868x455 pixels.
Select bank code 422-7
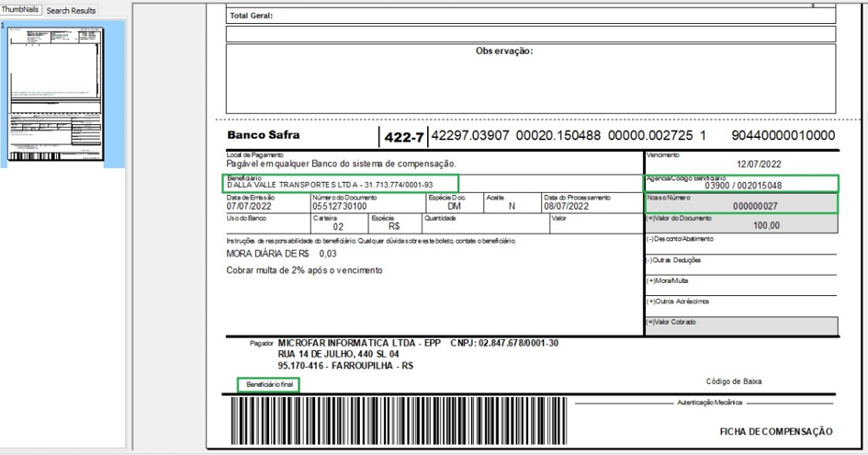(x=404, y=138)
